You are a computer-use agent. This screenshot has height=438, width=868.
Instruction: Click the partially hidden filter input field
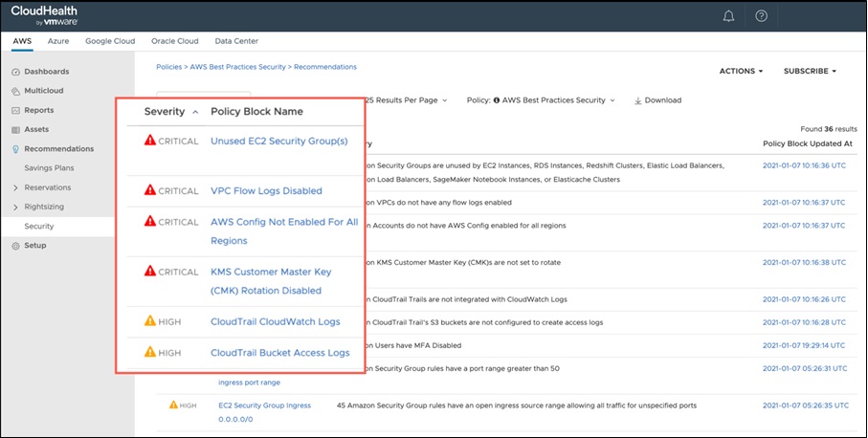(x=204, y=95)
